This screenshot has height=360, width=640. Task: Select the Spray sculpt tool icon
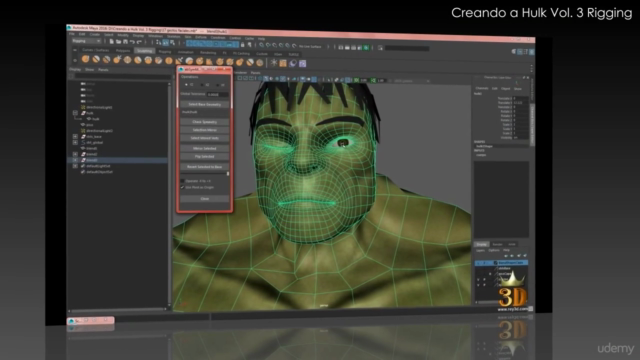(158, 61)
